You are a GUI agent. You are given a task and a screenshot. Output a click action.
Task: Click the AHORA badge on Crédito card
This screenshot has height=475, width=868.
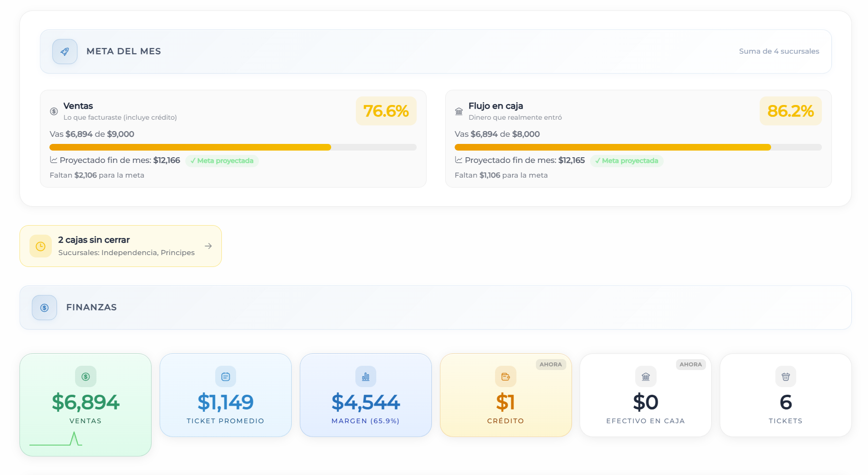coord(551,364)
